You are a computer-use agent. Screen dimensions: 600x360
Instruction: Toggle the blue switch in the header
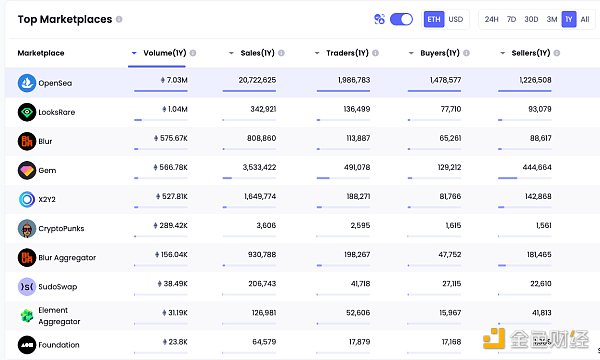[x=401, y=19]
